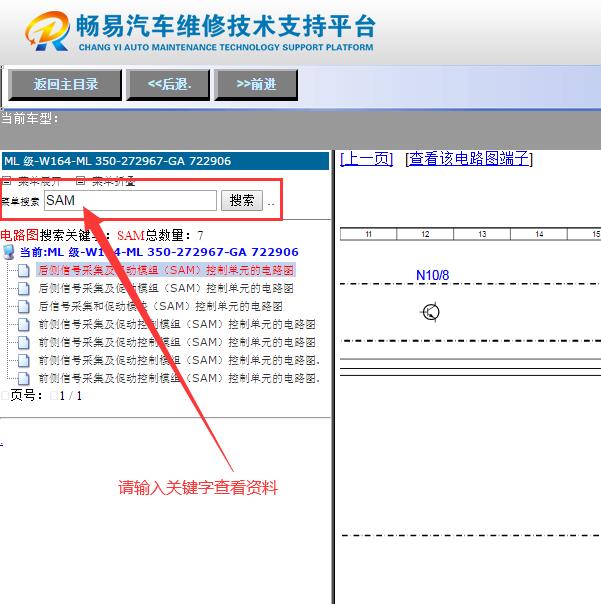The height and width of the screenshot is (604, 601).
Task: Click the transistor symbol under N10/8
Action: (x=431, y=312)
